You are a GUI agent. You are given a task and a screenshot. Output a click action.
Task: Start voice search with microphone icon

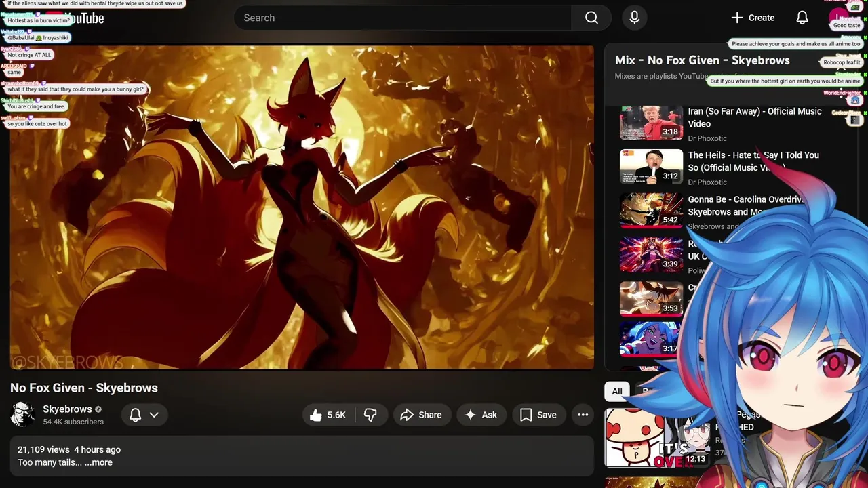coord(634,18)
